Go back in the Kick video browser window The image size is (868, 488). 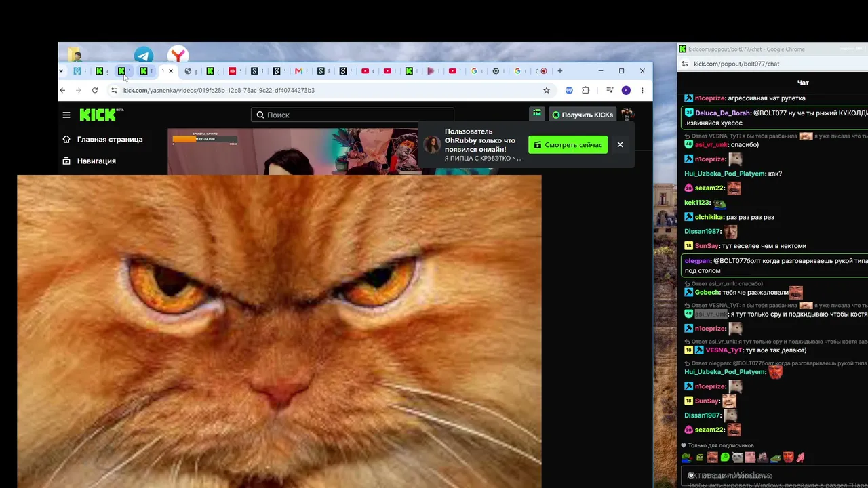(62, 90)
